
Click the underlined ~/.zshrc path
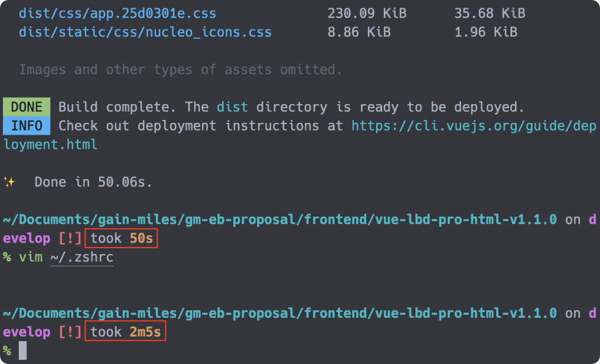click(x=82, y=257)
